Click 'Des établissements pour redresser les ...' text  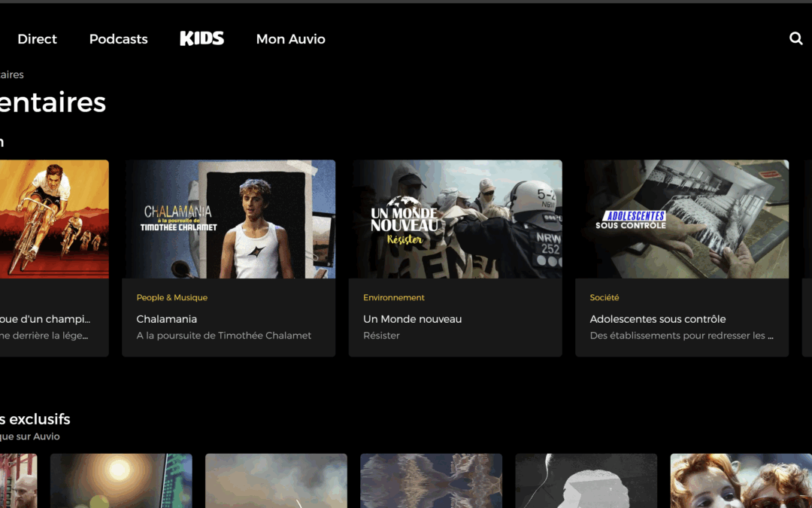click(681, 336)
